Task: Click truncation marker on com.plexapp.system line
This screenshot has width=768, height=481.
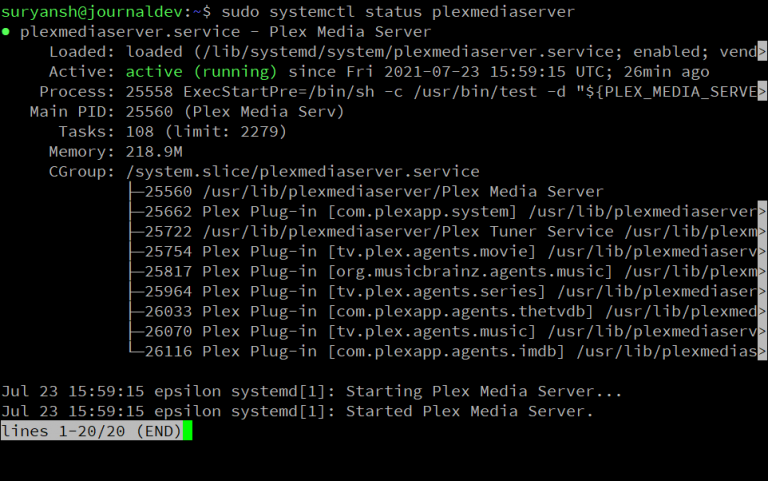Action: point(762,212)
